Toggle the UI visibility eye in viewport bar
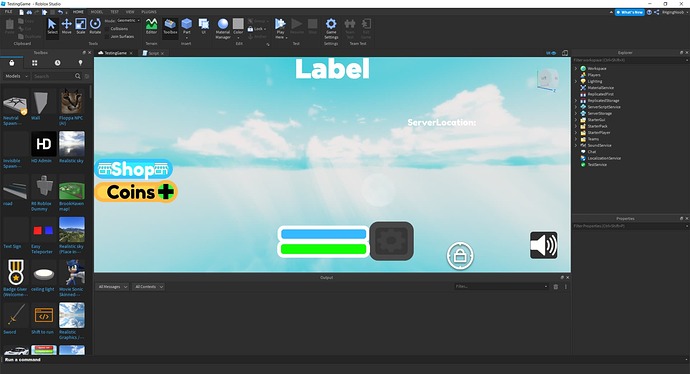Screen dimensions: 690x374 pos(551,53)
